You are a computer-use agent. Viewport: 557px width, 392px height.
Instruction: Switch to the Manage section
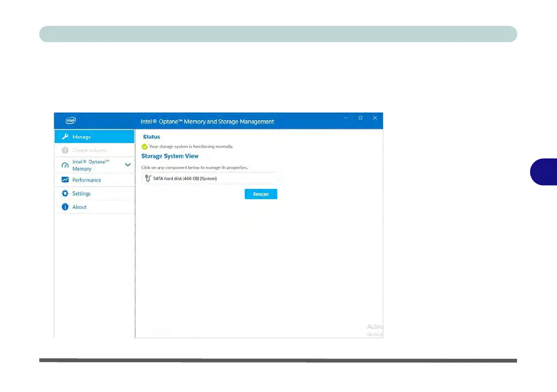95,137
